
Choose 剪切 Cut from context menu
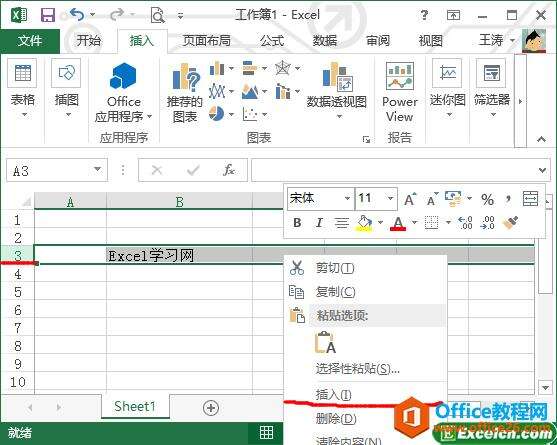click(x=365, y=268)
